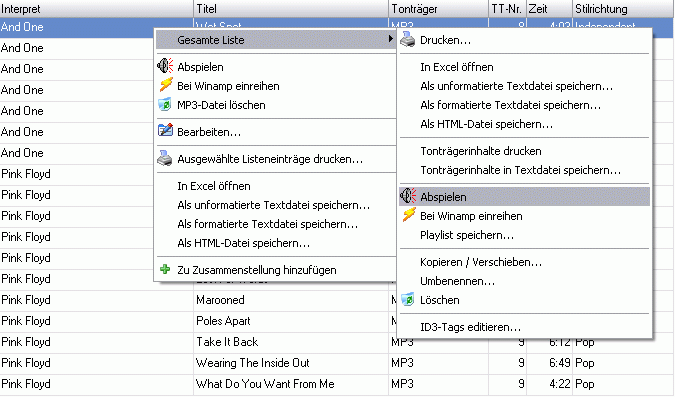
Task: Sort by the Tonträger column header
Action: click(438, 9)
